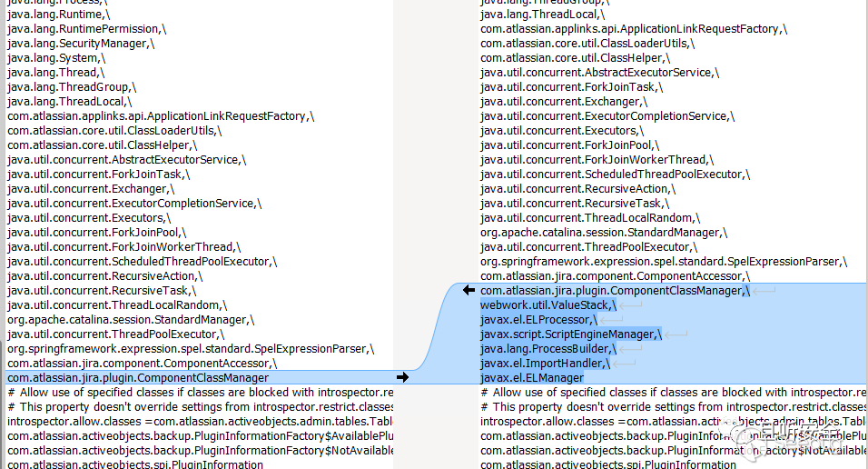Click 'introspector.allow.classes' line in the right pane

pos(673,421)
